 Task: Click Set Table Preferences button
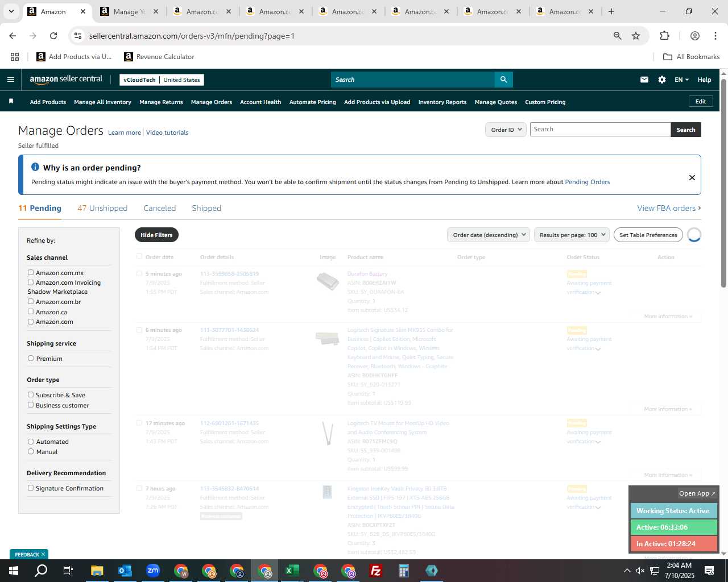648,235
